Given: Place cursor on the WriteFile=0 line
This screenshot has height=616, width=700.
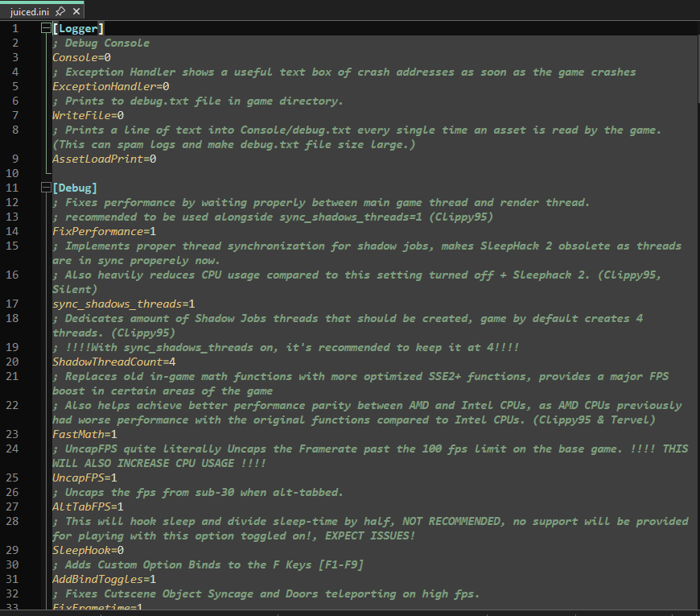Looking at the screenshot, I should point(88,116).
